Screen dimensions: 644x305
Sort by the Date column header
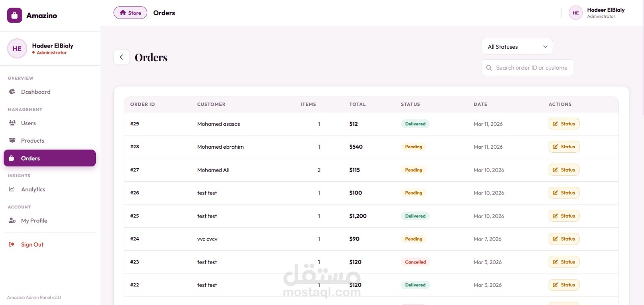tap(480, 104)
